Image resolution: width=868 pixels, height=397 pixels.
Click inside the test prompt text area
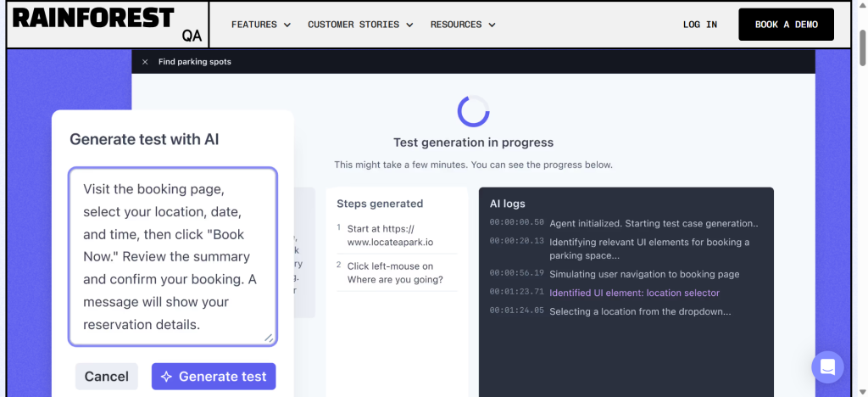point(172,256)
